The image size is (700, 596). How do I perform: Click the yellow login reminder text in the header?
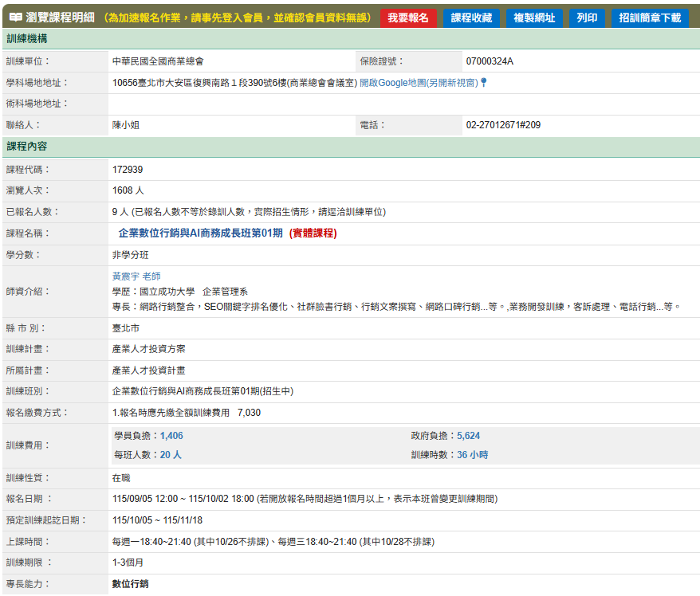[237, 18]
